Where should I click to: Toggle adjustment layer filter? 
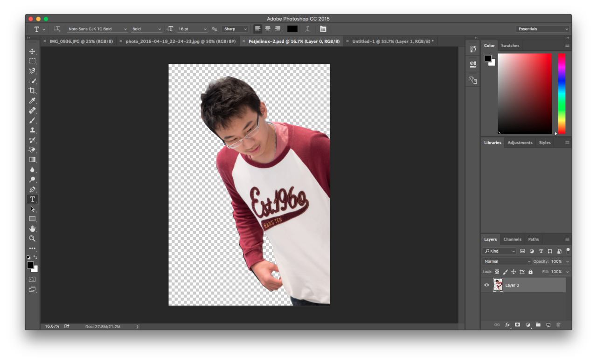532,252
